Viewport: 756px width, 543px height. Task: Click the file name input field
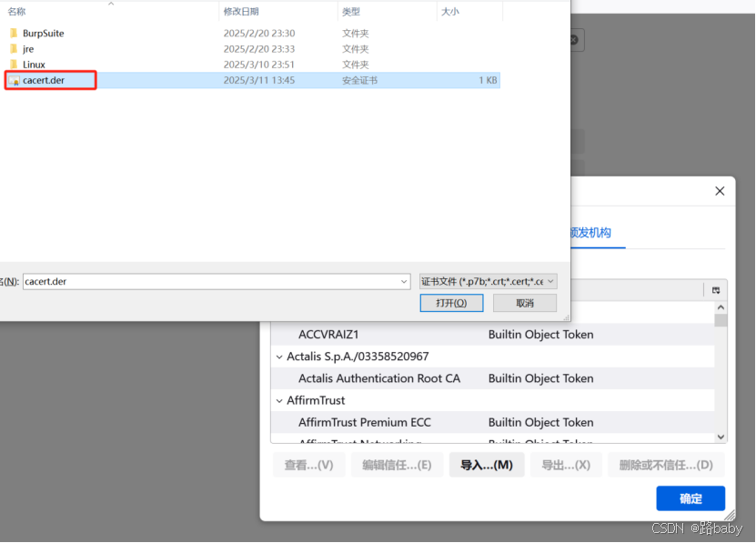[209, 282]
